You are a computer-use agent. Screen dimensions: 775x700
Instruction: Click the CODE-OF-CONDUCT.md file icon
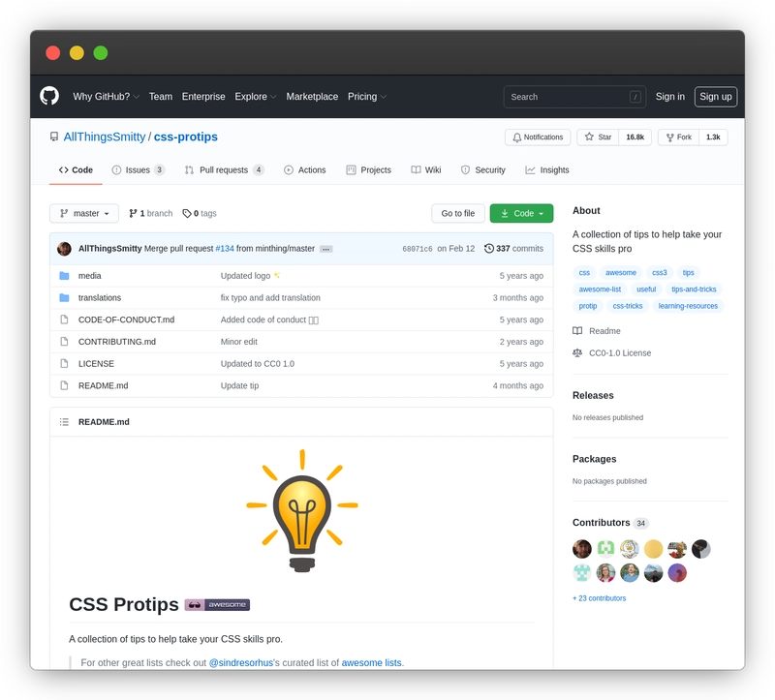[64, 320]
